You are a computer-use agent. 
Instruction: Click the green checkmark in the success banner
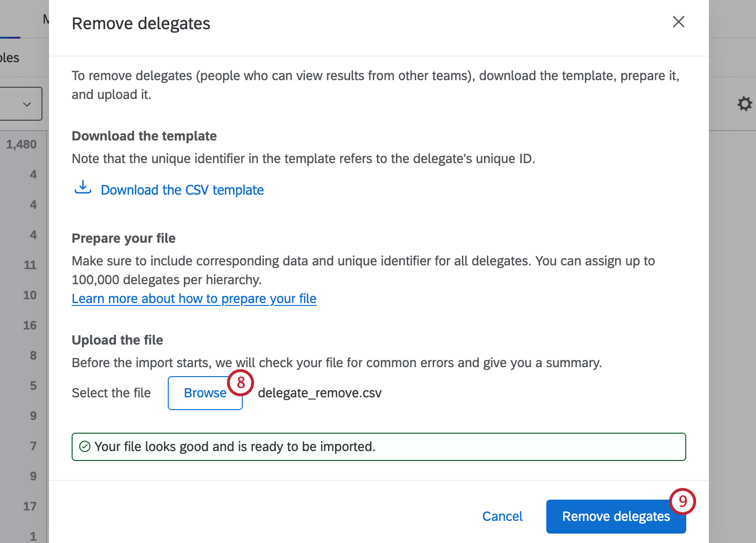click(84, 446)
